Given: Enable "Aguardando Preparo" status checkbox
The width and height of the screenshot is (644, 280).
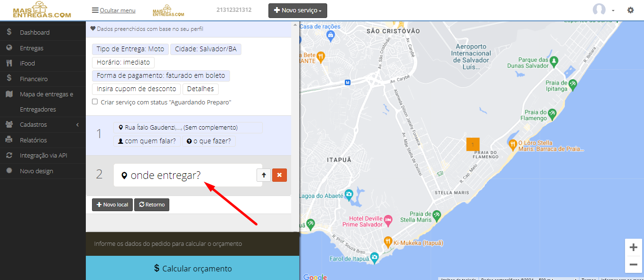Looking at the screenshot, I should tap(95, 102).
